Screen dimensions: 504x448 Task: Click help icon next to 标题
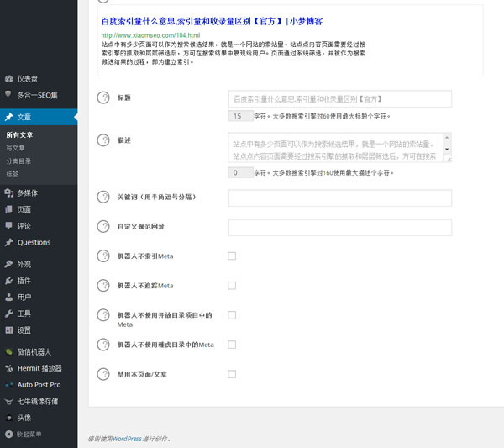coord(103,98)
